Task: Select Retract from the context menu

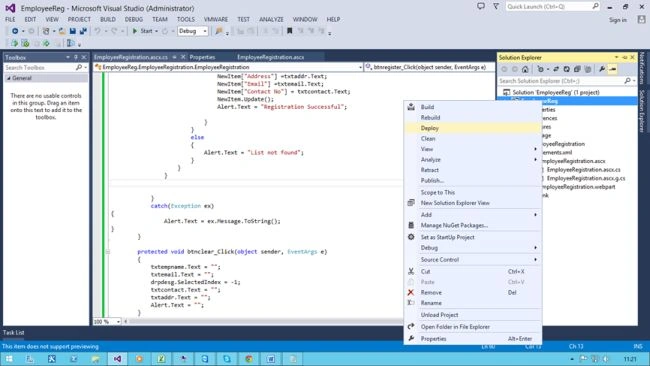Action: click(473, 170)
